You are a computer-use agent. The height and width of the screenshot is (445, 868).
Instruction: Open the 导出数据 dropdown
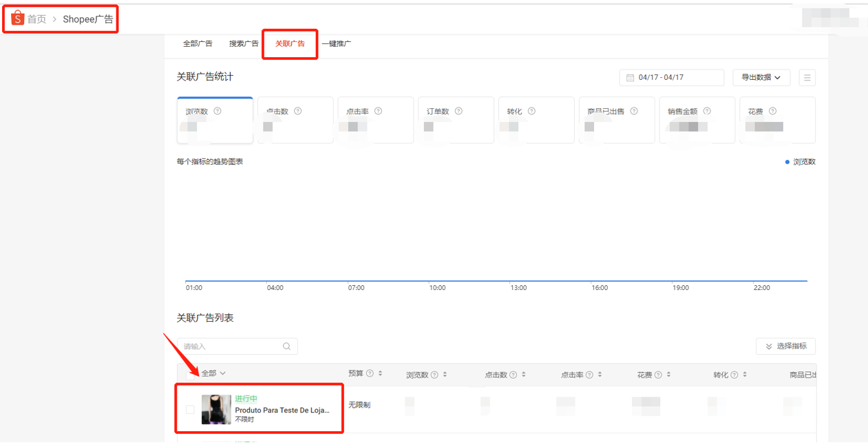(761, 78)
